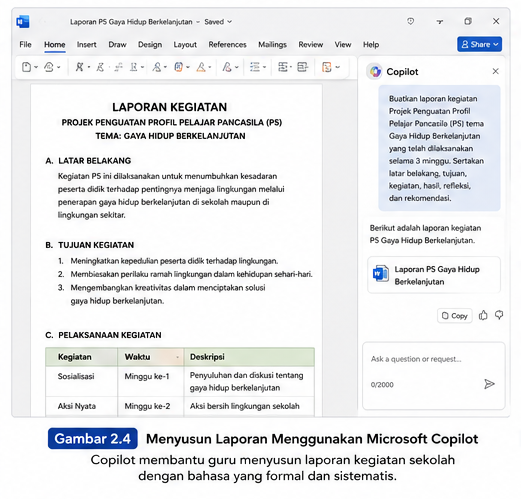Open the File menu
521x499 pixels.
click(x=25, y=45)
